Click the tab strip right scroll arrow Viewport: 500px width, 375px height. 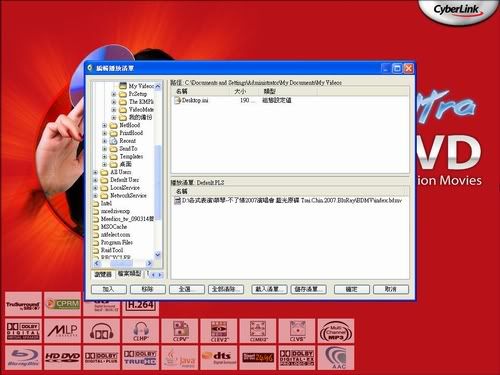point(160,275)
